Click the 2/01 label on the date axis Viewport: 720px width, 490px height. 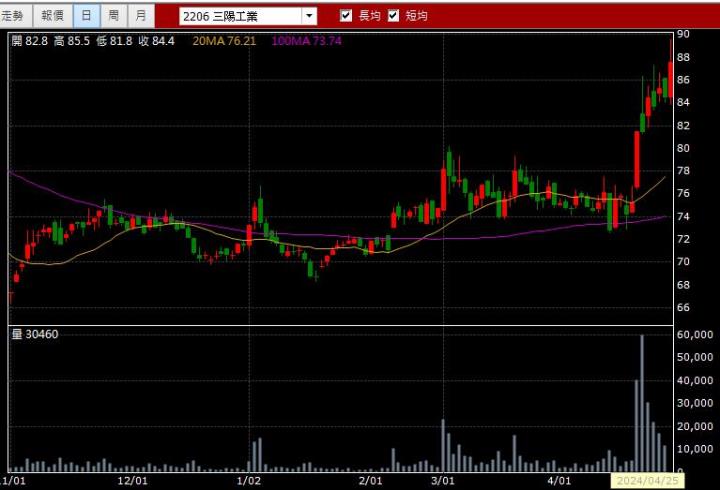[x=371, y=481]
